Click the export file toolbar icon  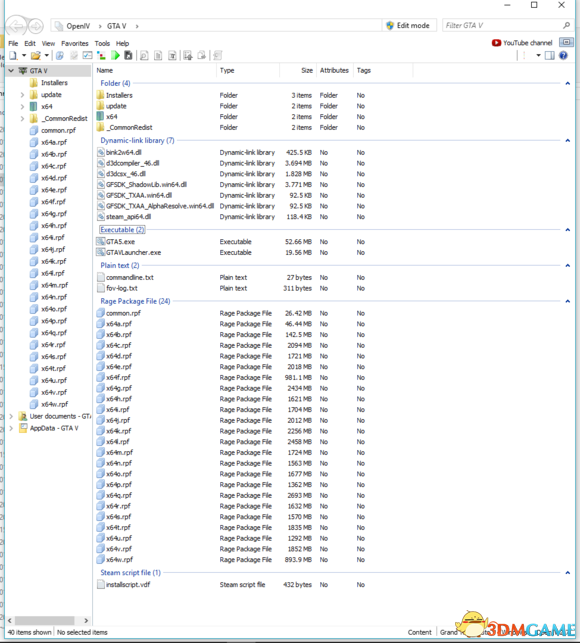tap(201, 55)
